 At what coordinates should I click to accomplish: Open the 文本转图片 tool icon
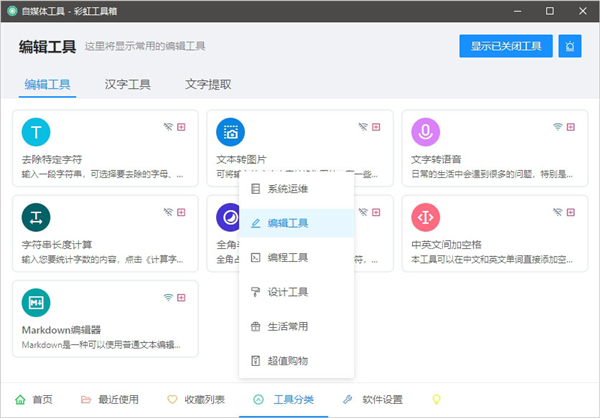click(x=231, y=132)
